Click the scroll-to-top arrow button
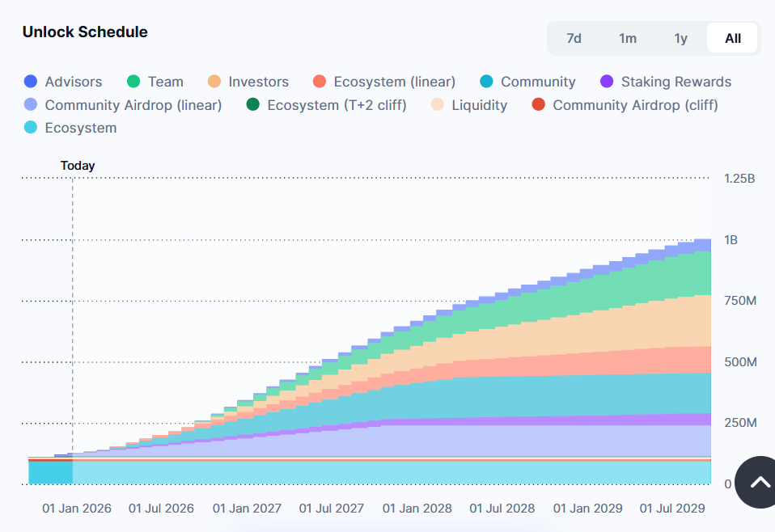The width and height of the screenshot is (775, 532). pos(759,483)
